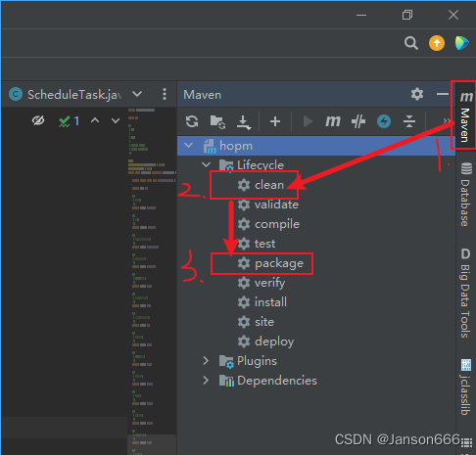Run Maven build play icon
Viewport: 476px width, 455px height.
tap(308, 121)
